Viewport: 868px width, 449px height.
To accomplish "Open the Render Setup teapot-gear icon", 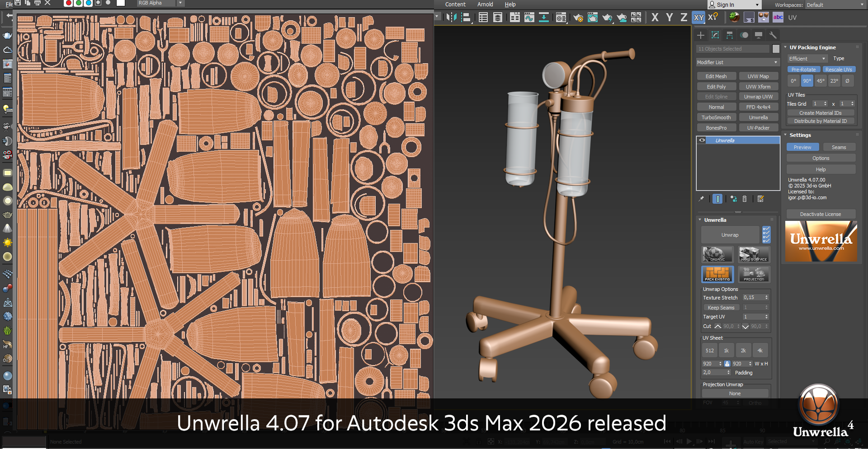I will pos(578,18).
